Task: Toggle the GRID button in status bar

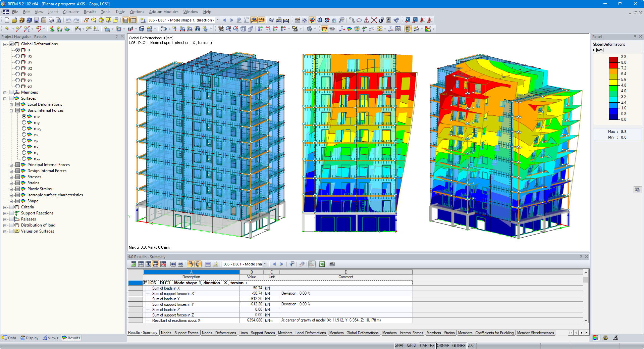Action: point(412,345)
